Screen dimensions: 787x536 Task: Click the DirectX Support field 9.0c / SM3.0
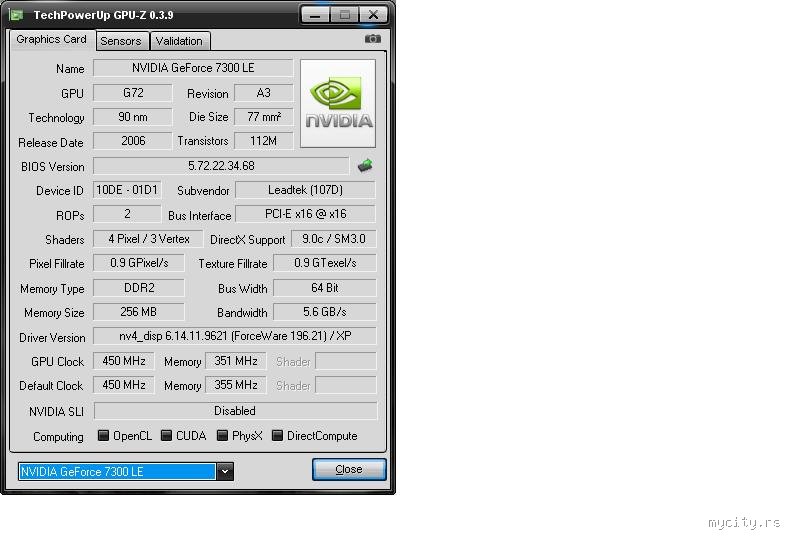[333, 239]
